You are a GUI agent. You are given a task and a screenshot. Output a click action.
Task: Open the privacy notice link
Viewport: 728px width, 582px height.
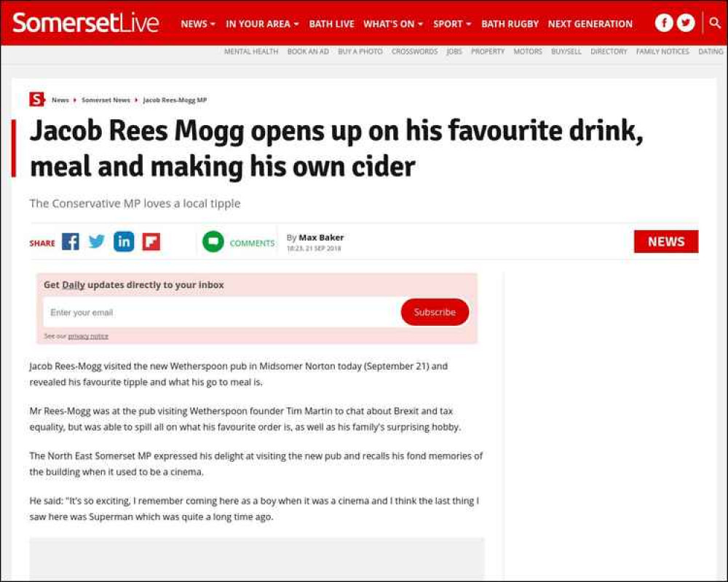coord(88,336)
